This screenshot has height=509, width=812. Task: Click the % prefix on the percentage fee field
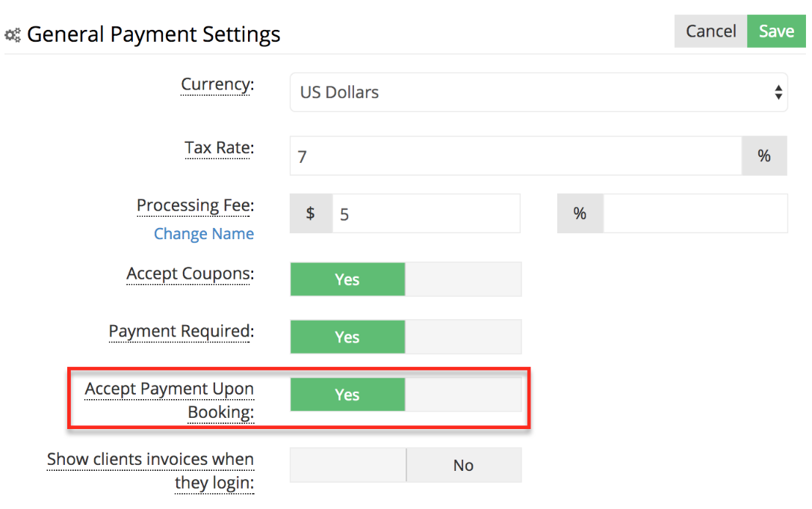pyautogui.click(x=580, y=213)
